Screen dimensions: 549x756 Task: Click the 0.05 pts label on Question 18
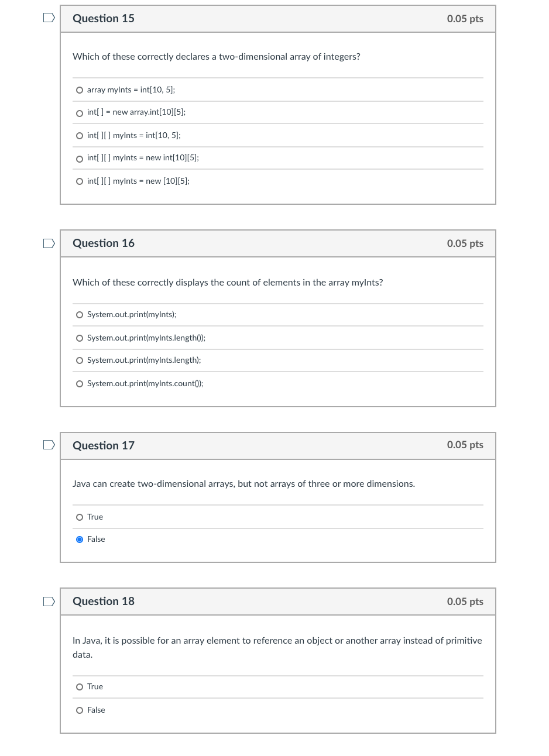point(465,601)
